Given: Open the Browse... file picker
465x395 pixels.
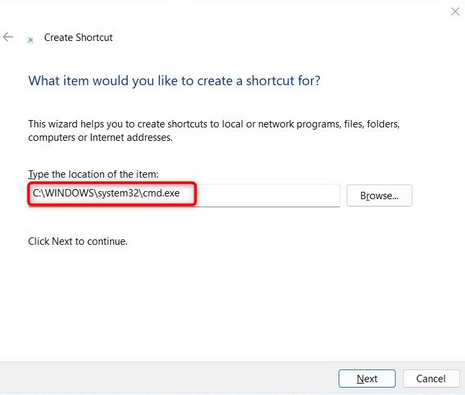Looking at the screenshot, I should pyautogui.click(x=379, y=195).
